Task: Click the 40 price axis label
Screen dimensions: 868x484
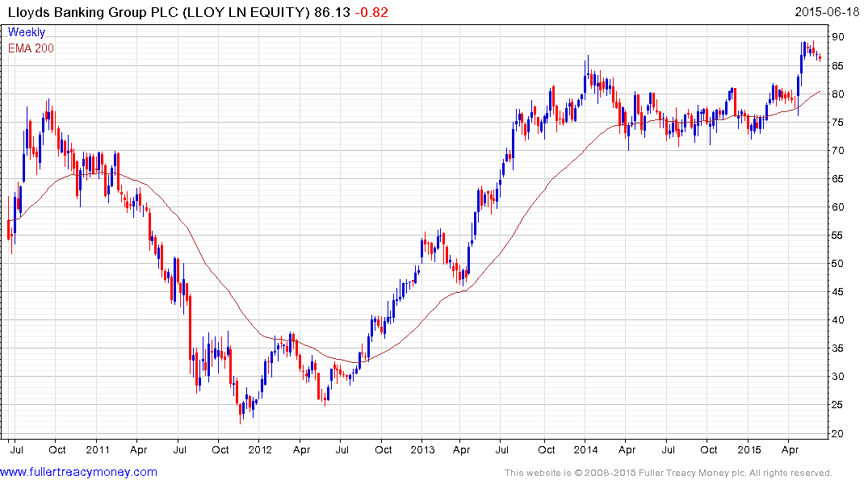Action: point(837,319)
